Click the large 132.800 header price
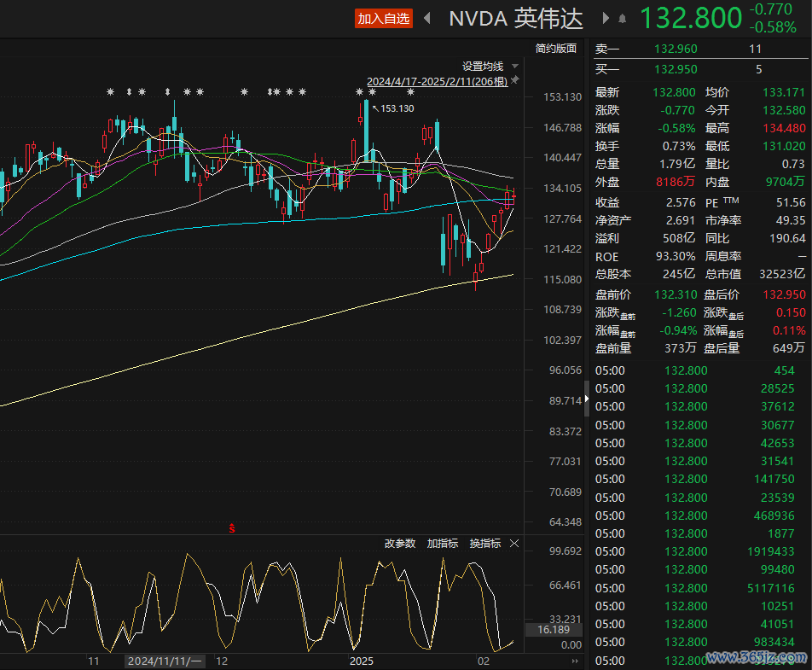 pos(691,19)
